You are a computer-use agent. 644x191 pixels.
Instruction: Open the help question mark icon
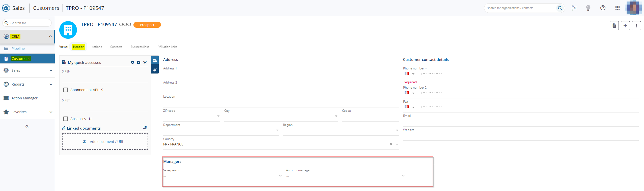(x=603, y=8)
